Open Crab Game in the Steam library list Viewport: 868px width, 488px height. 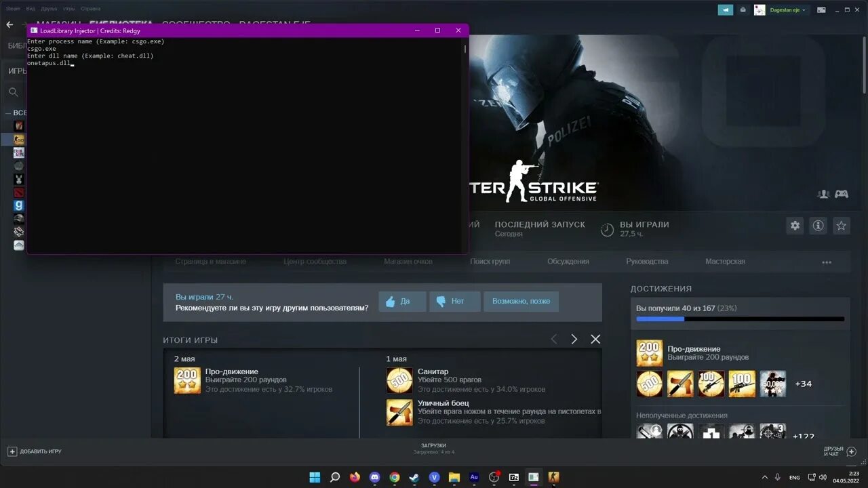pyautogui.click(x=19, y=152)
